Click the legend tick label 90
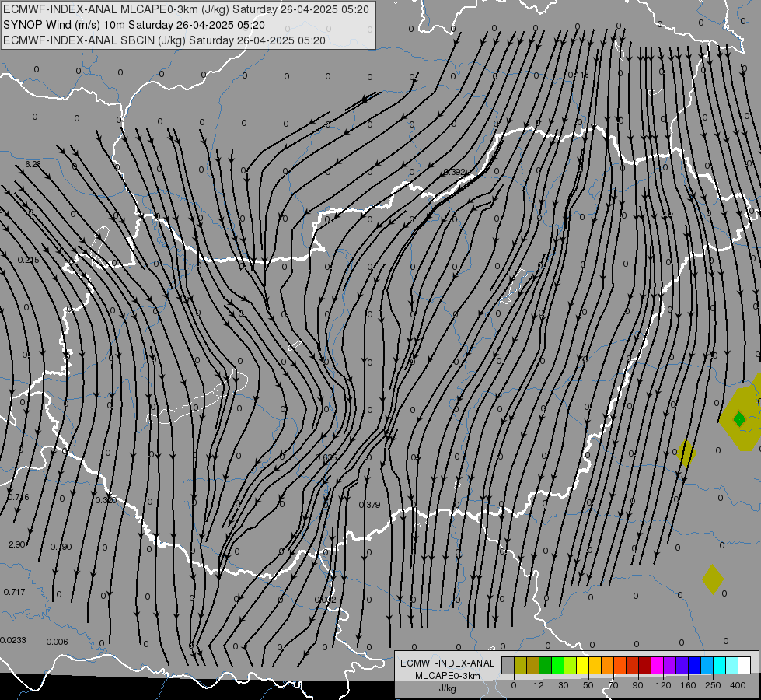This screenshot has height=700, width=761. [638, 685]
